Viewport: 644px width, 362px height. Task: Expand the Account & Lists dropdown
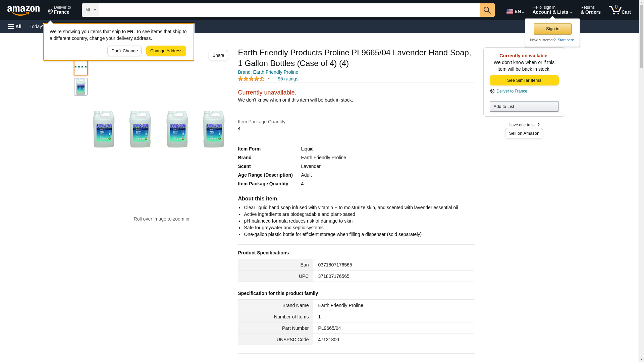coord(552,10)
